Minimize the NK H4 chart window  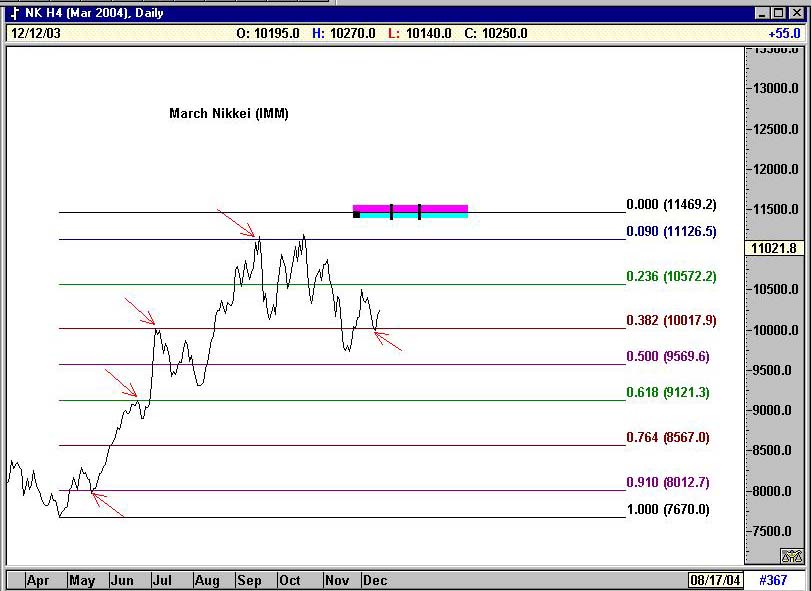762,13
